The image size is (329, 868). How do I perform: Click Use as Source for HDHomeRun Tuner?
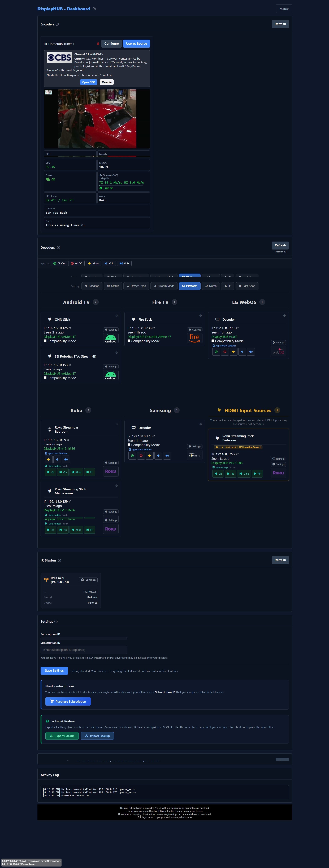(x=136, y=44)
